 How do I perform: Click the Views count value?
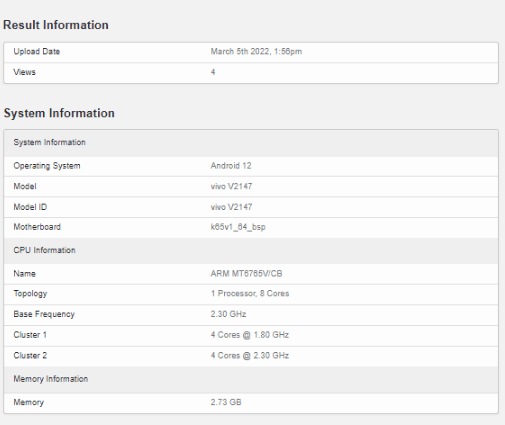click(x=213, y=72)
